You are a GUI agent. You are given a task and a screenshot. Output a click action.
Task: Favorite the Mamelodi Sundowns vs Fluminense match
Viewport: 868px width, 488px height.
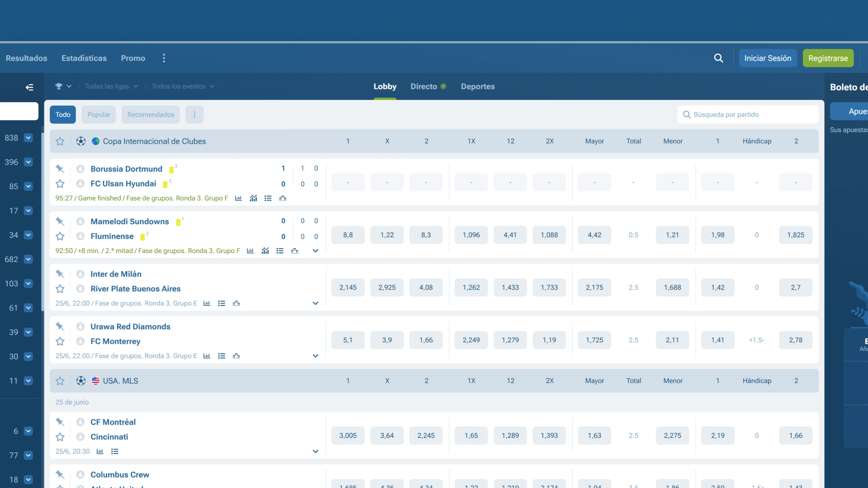pos(60,236)
